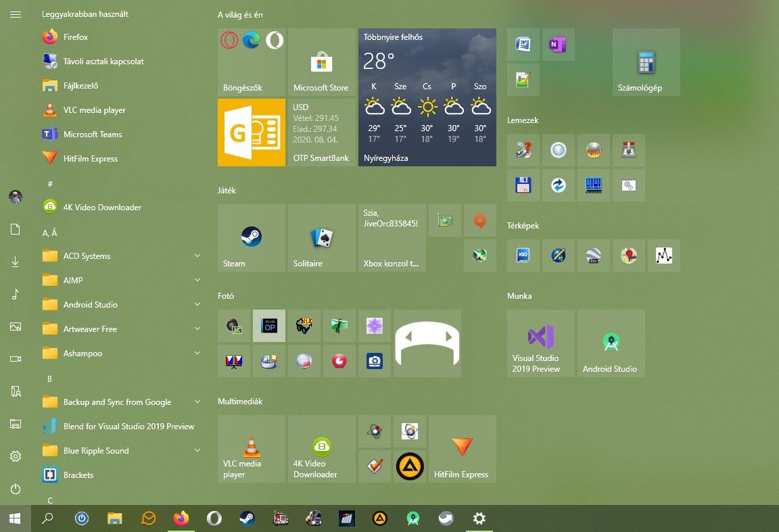779x532 pixels.
Task: Open the burning disc tile in Lemezek
Action: point(594,149)
